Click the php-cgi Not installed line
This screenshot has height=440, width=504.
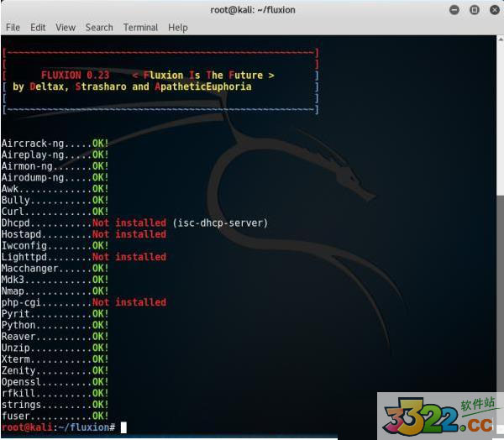point(83,302)
